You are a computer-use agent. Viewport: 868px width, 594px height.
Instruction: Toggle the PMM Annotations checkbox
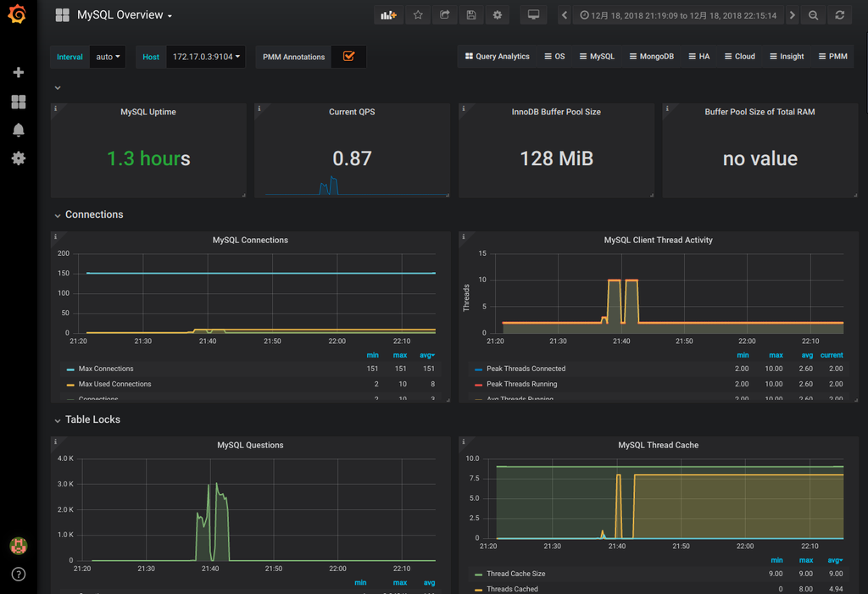[x=348, y=57]
